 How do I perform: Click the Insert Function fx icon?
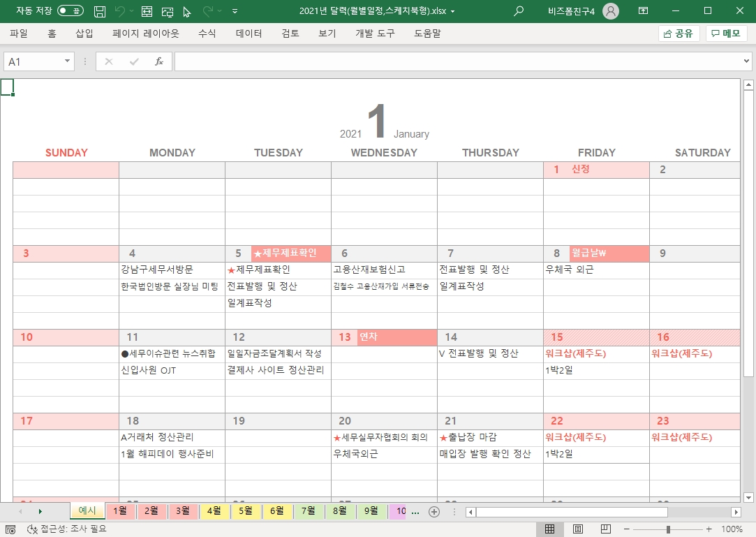pos(159,61)
